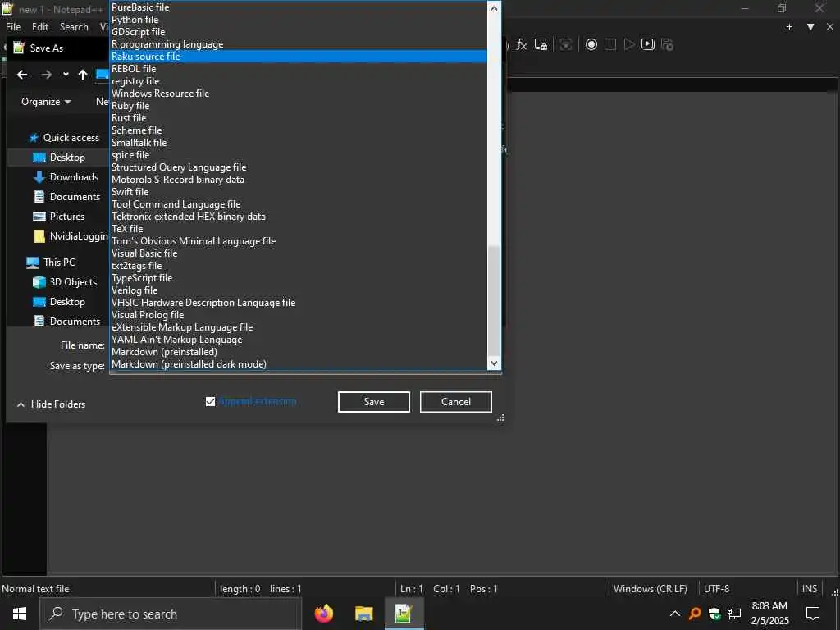Image resolution: width=840 pixels, height=630 pixels.
Task: Select Raku source file type
Action: [x=299, y=57]
